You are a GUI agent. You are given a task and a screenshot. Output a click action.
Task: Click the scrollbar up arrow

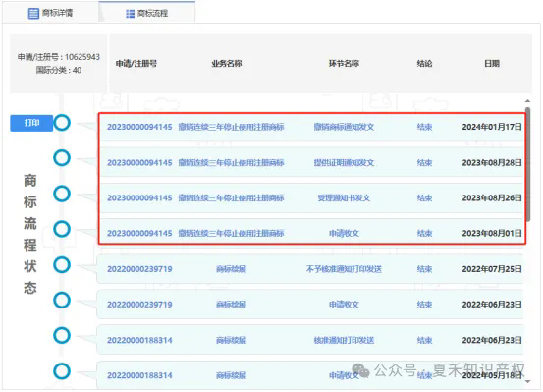tap(527, 101)
